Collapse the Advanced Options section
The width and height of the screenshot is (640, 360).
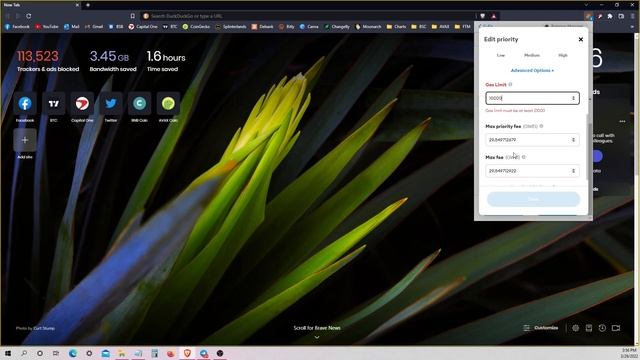[x=532, y=71]
